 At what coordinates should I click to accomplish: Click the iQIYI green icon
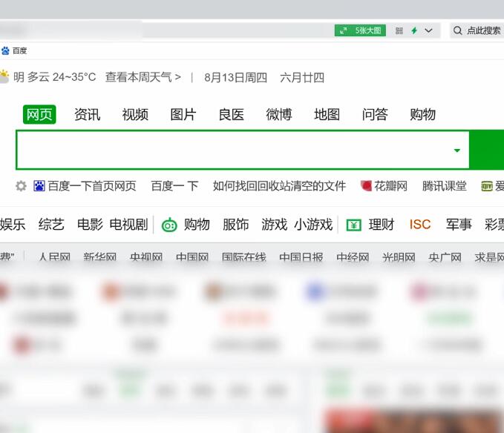tap(487, 186)
